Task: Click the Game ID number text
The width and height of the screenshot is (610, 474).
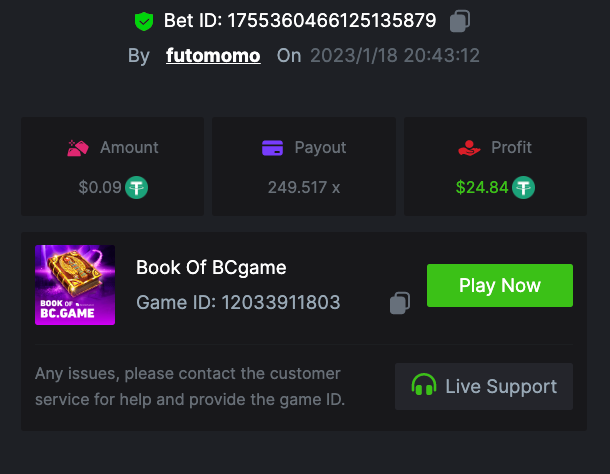Action: [x=280, y=302]
